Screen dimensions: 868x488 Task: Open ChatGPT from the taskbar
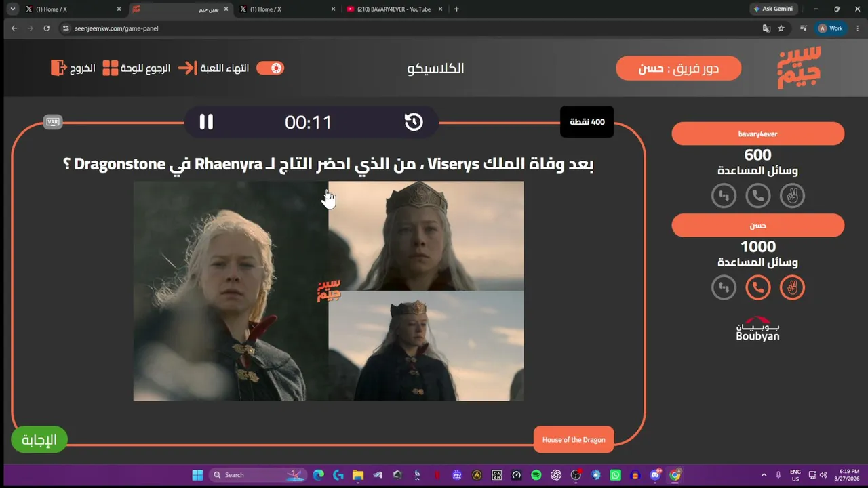(x=557, y=475)
